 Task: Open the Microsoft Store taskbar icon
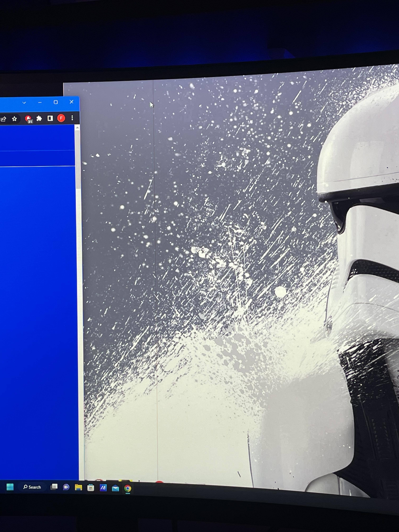point(91,488)
